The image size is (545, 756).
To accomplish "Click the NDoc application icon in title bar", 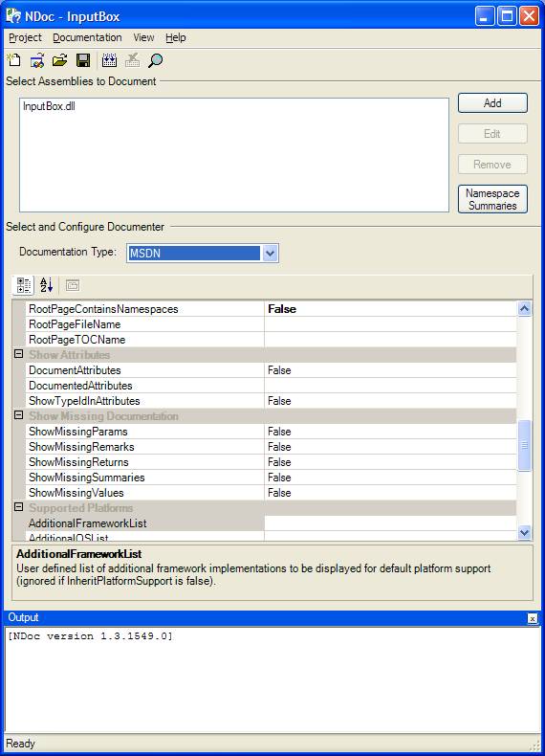I will 13,16.
